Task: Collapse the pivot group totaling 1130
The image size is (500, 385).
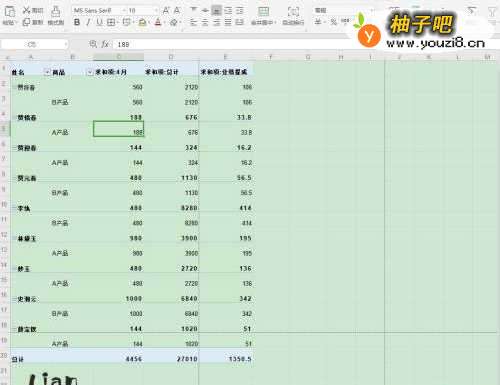Action: pyautogui.click(x=14, y=178)
